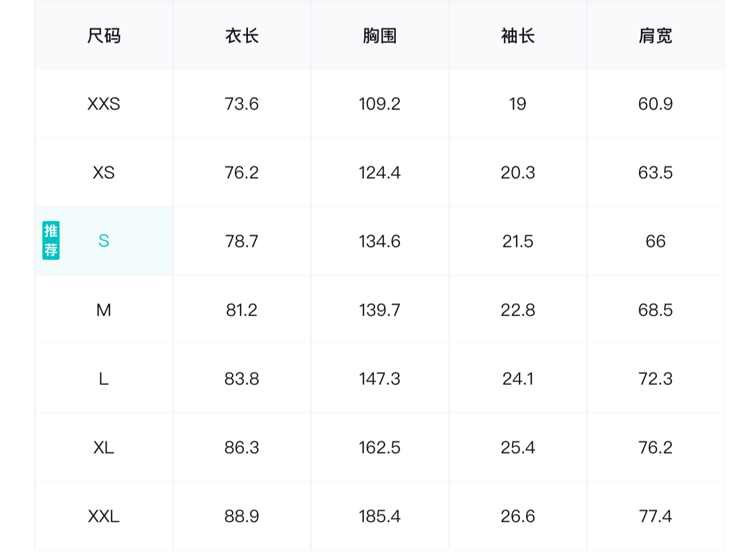Choose the L size row label
This screenshot has height=555, width=756.
104,379
